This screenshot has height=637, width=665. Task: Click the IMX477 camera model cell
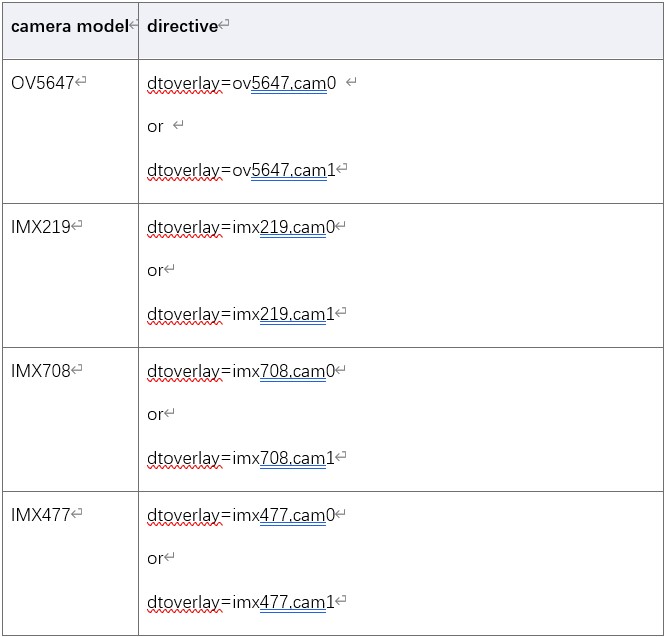coord(40,515)
